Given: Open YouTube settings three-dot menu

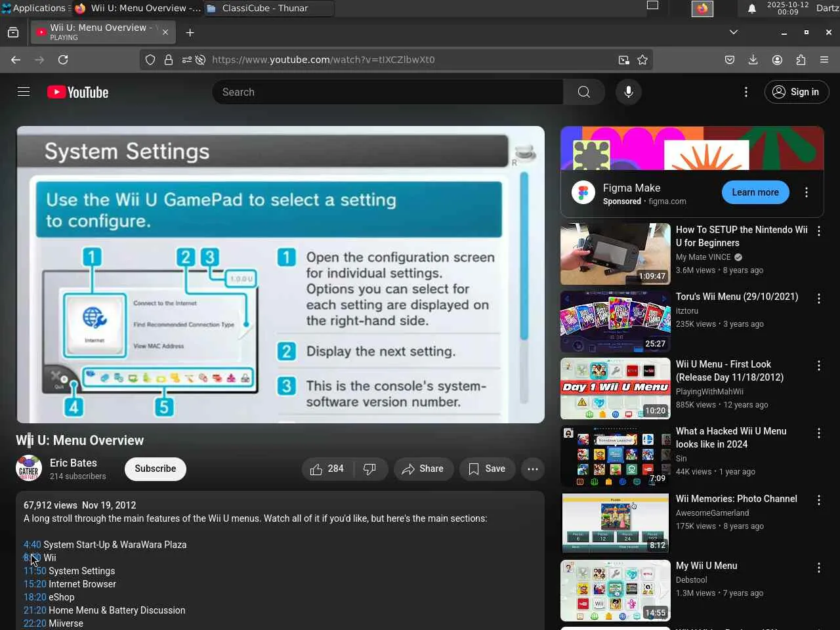Looking at the screenshot, I should pos(746,92).
